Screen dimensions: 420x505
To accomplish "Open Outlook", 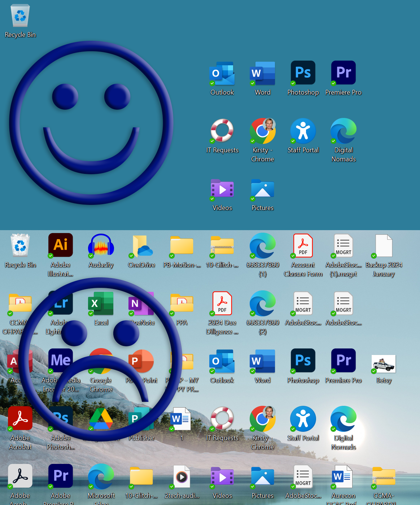I will pyautogui.click(x=222, y=73).
